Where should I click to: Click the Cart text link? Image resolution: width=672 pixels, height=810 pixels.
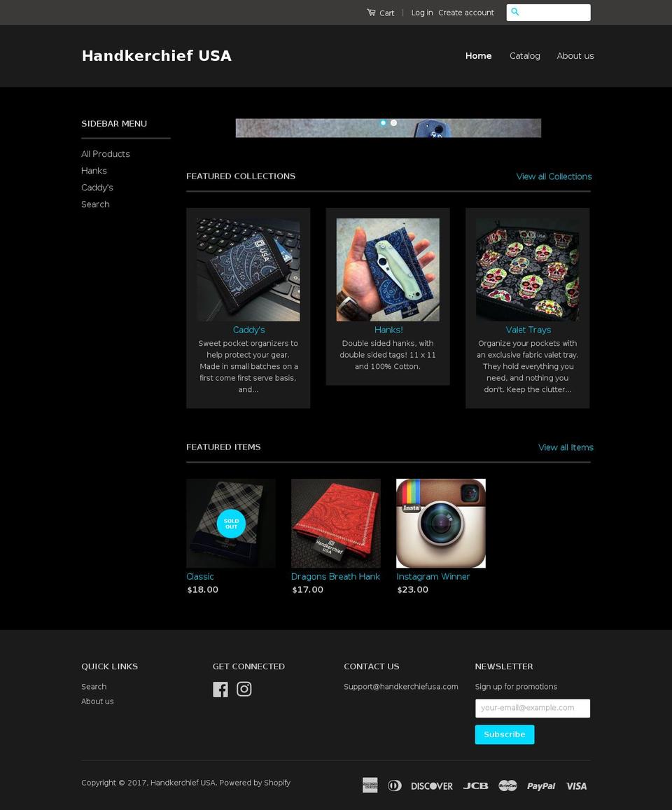(x=387, y=13)
